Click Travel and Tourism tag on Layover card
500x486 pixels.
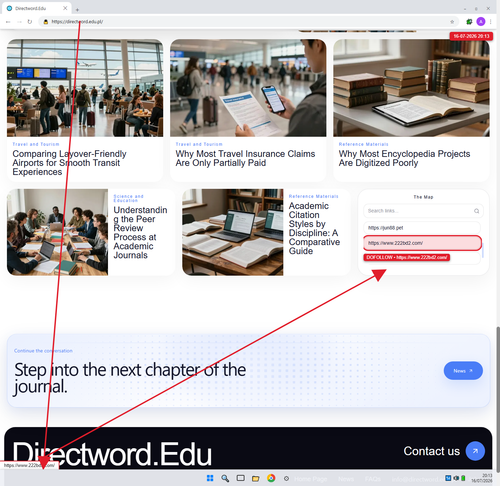[x=36, y=144]
